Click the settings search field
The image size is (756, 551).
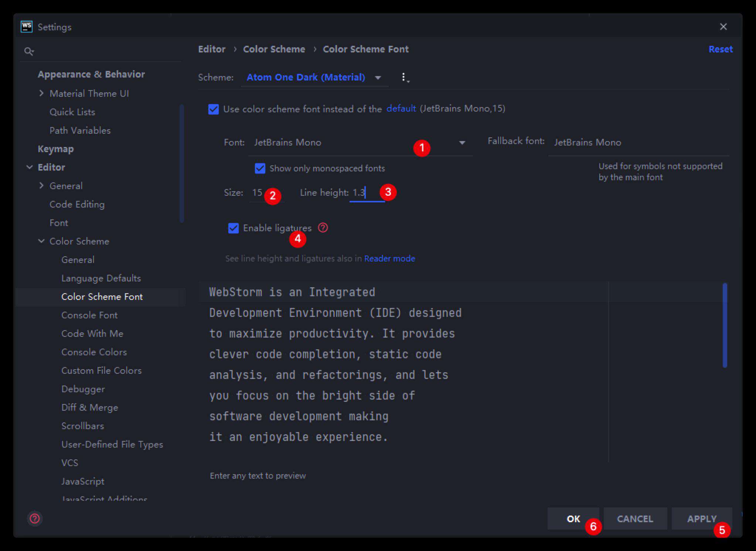coord(101,51)
